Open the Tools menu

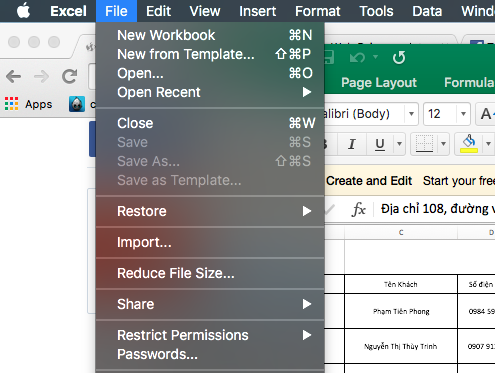(x=376, y=11)
